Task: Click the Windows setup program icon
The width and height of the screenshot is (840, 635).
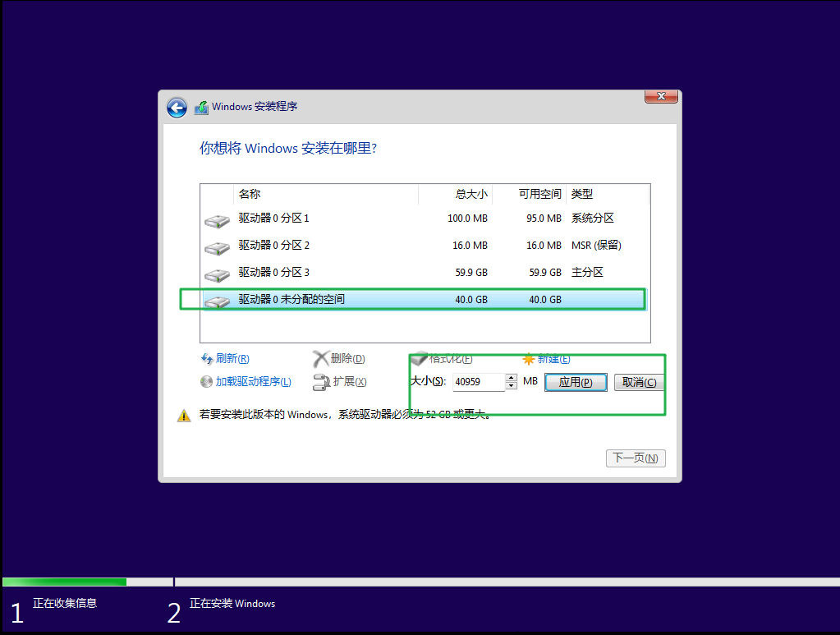Action: pos(201,107)
